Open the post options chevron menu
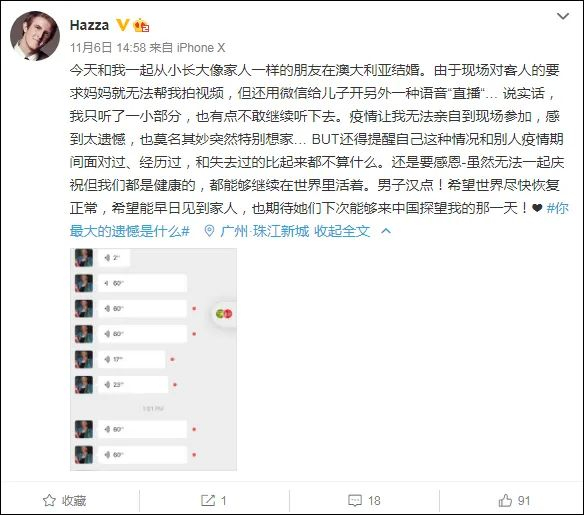Screen dimensions: 584x515 (562, 16)
